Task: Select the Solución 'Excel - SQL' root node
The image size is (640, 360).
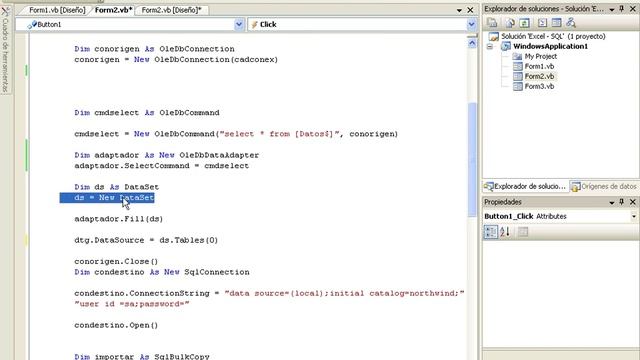Action: pyautogui.click(x=553, y=36)
